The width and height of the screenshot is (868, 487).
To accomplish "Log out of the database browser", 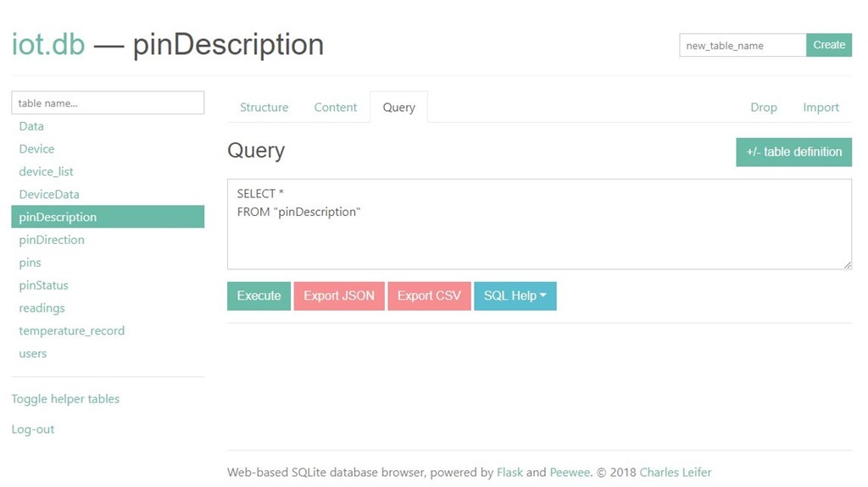I will [33, 429].
